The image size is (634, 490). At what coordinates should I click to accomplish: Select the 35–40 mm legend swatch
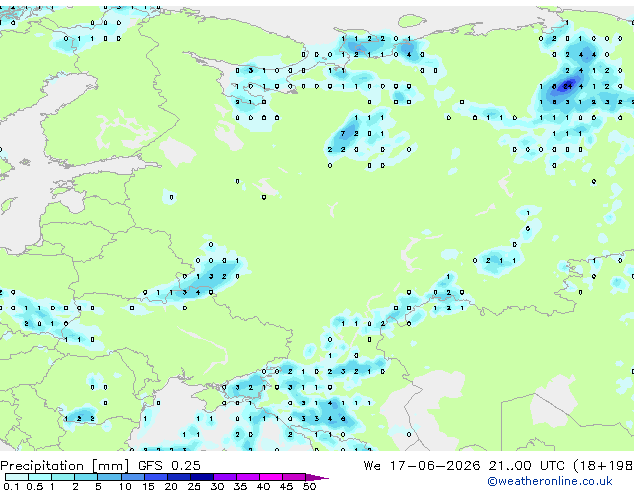(x=247, y=477)
